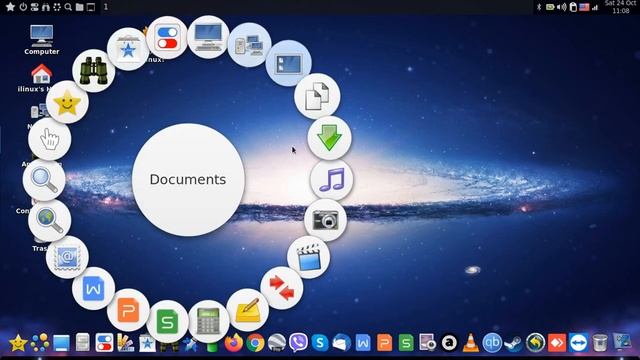Open the black circle 'a' icon in the dock

tap(449, 343)
